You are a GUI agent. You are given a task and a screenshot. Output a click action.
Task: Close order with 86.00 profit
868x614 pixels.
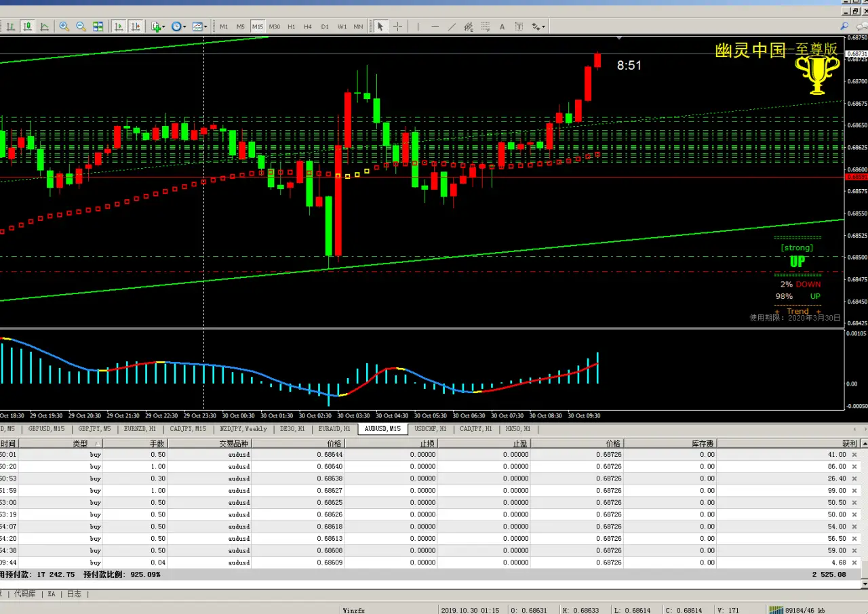click(x=854, y=467)
